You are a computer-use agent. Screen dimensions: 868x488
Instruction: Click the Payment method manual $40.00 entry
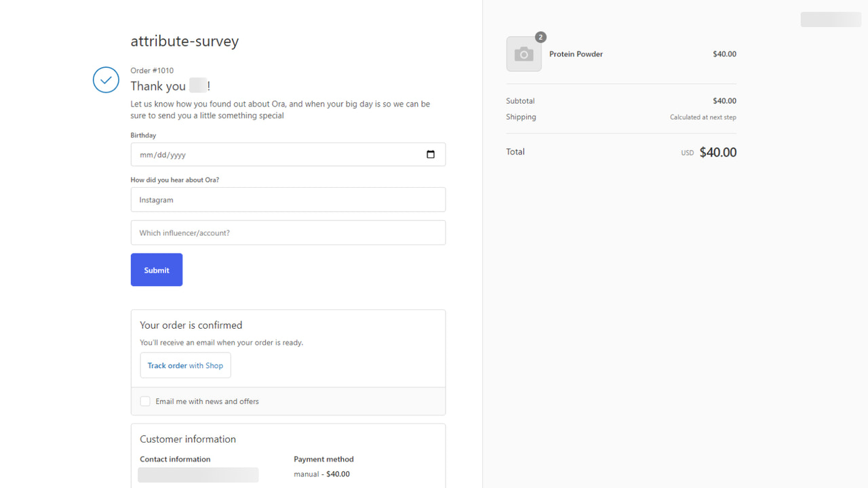click(x=321, y=474)
